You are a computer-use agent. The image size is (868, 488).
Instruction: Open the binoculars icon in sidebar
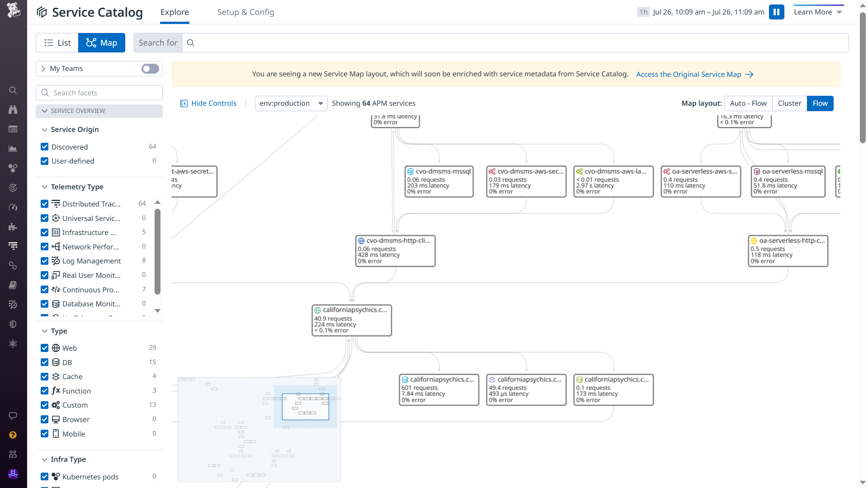(13, 110)
